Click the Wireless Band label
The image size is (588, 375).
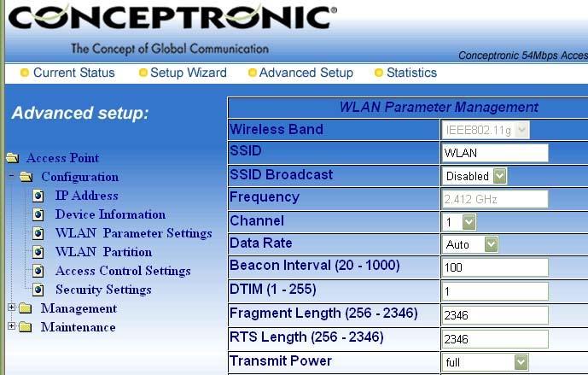[277, 129]
